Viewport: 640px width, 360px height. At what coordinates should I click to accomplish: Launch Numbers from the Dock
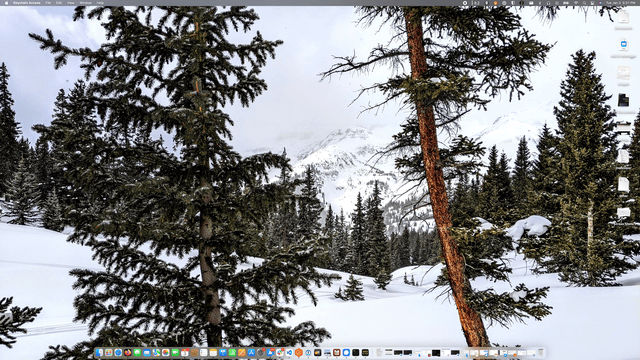coord(232,352)
